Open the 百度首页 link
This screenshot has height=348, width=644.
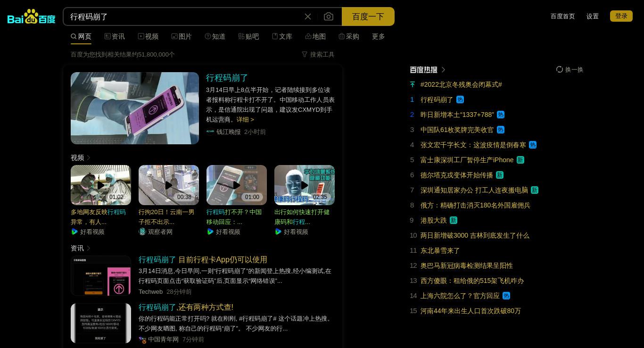click(x=563, y=16)
